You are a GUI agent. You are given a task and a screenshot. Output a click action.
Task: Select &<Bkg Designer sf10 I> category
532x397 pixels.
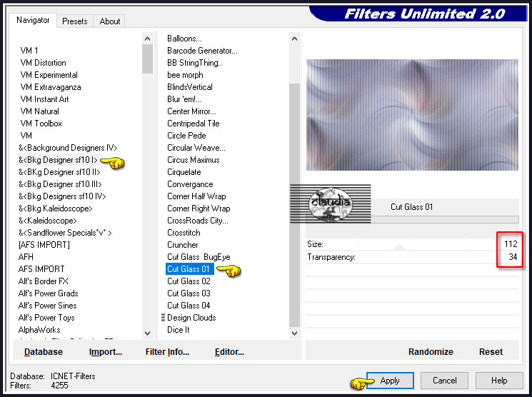pyautogui.click(x=58, y=160)
